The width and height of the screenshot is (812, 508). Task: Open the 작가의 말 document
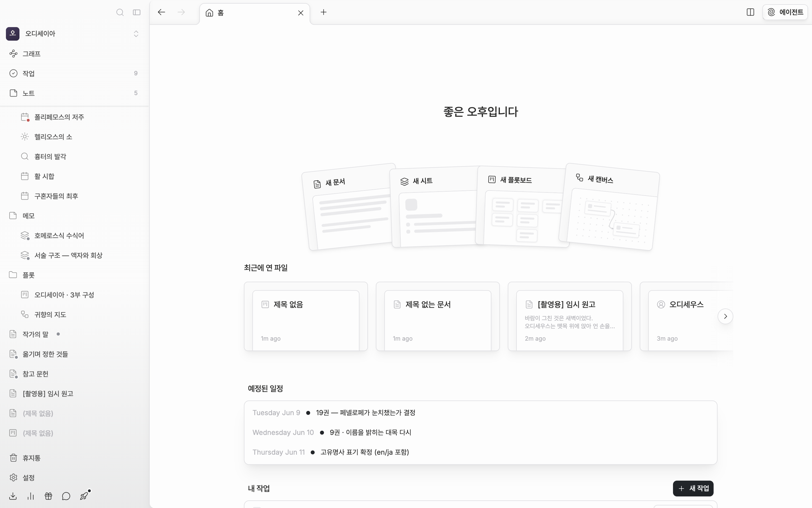point(74,334)
